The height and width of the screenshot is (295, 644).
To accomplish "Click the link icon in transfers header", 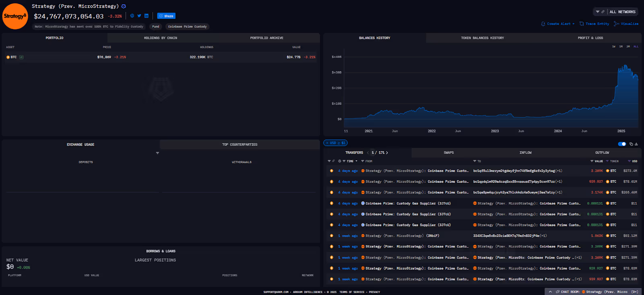I will pos(334,161).
